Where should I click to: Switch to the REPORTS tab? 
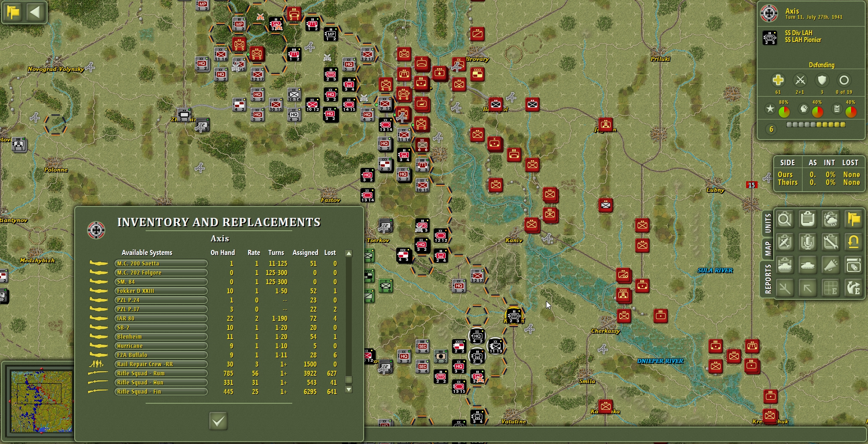pyautogui.click(x=768, y=279)
